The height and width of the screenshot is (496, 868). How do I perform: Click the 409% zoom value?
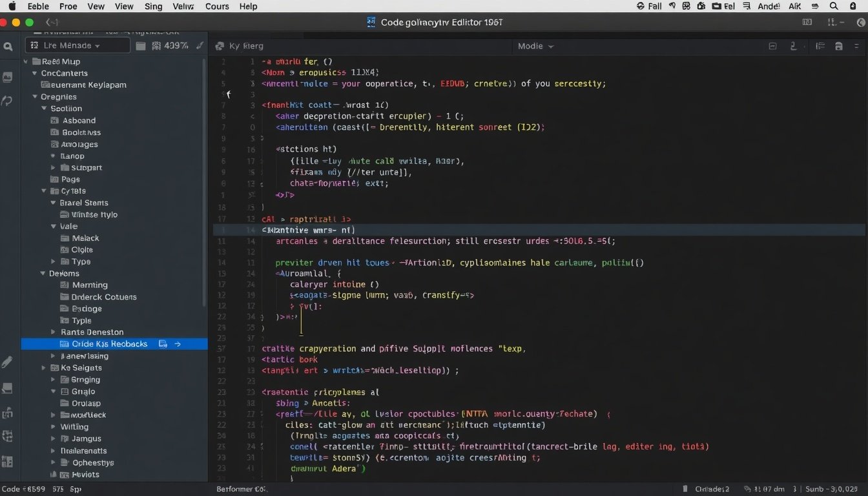pyautogui.click(x=176, y=46)
